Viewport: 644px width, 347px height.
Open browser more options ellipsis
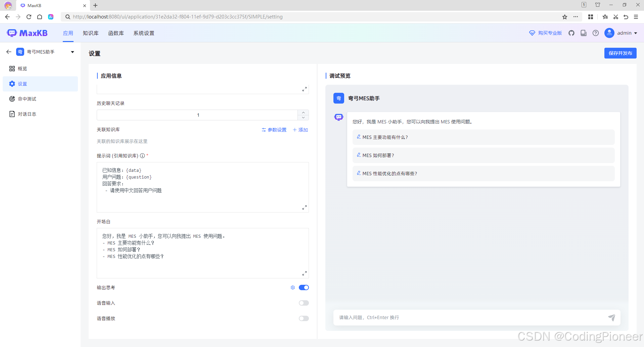(x=576, y=17)
